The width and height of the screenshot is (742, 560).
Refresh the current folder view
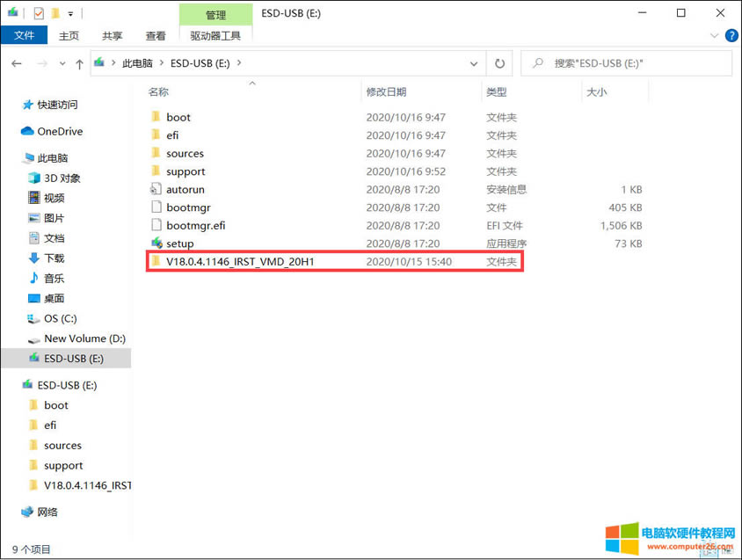499,63
